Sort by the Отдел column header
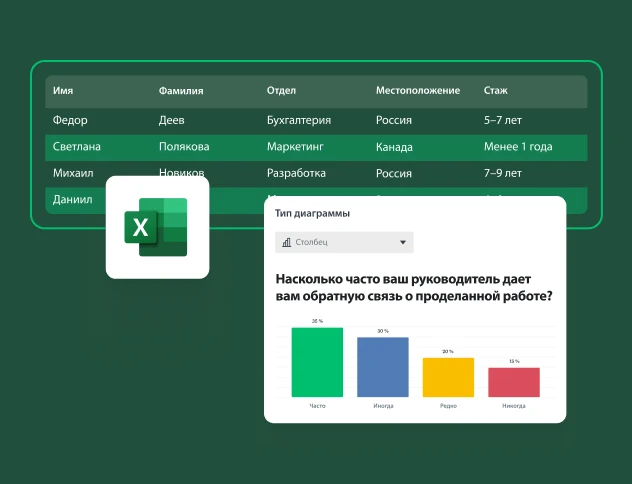The width and height of the screenshot is (632, 484). (x=281, y=91)
